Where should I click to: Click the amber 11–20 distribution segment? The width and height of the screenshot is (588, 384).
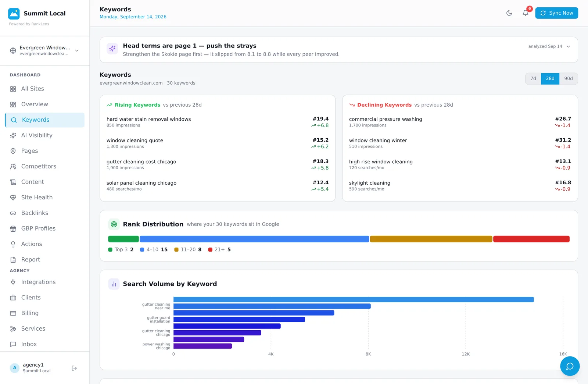(431, 239)
